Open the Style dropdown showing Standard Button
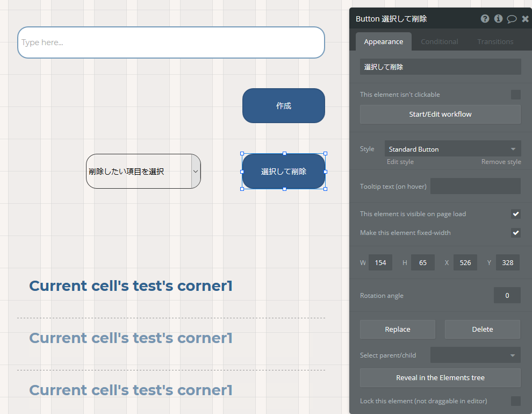Viewport: 532px width, 414px height. pos(453,149)
